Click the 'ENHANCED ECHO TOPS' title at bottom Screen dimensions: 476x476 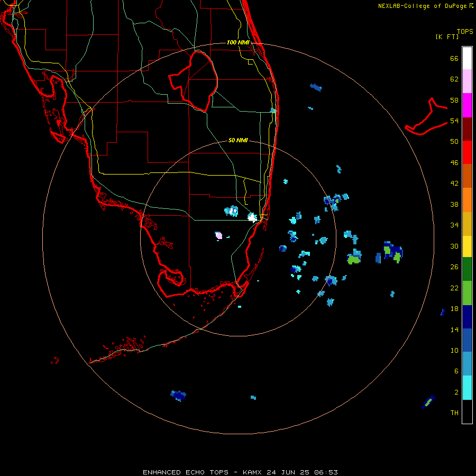(186, 472)
